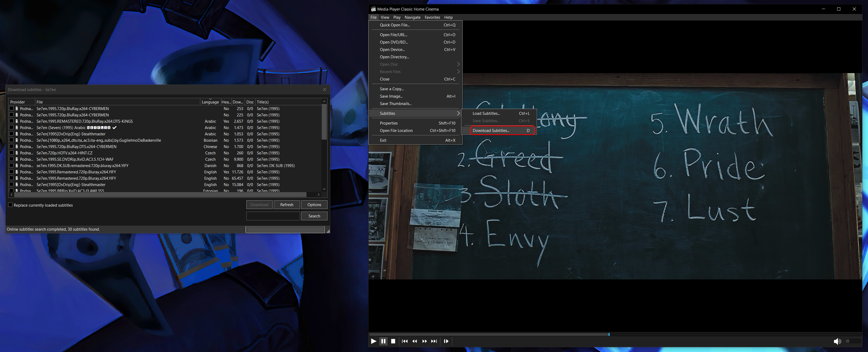Decrease playback speed with rewind icon
868x352 pixels.
(415, 341)
